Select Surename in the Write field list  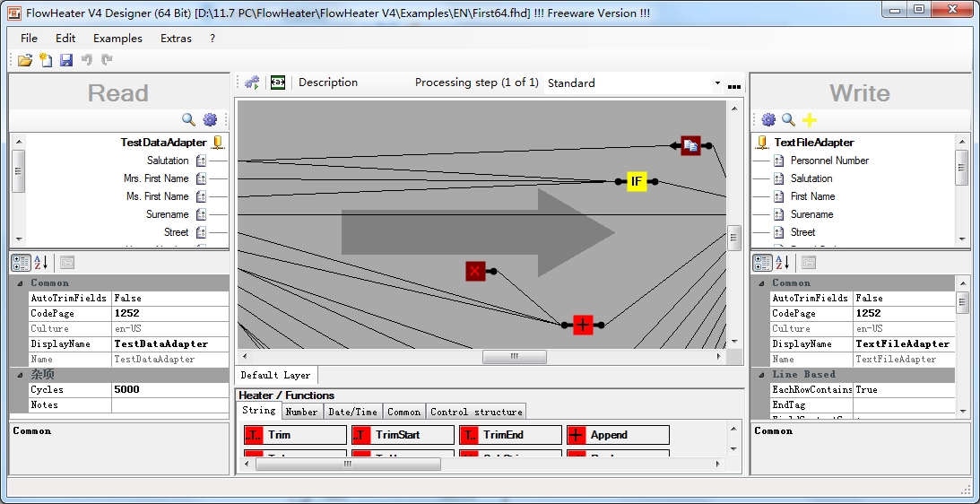(811, 214)
